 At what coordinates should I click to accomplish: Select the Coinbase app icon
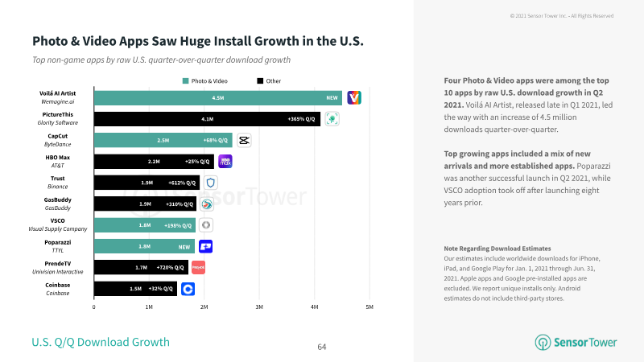(x=188, y=289)
